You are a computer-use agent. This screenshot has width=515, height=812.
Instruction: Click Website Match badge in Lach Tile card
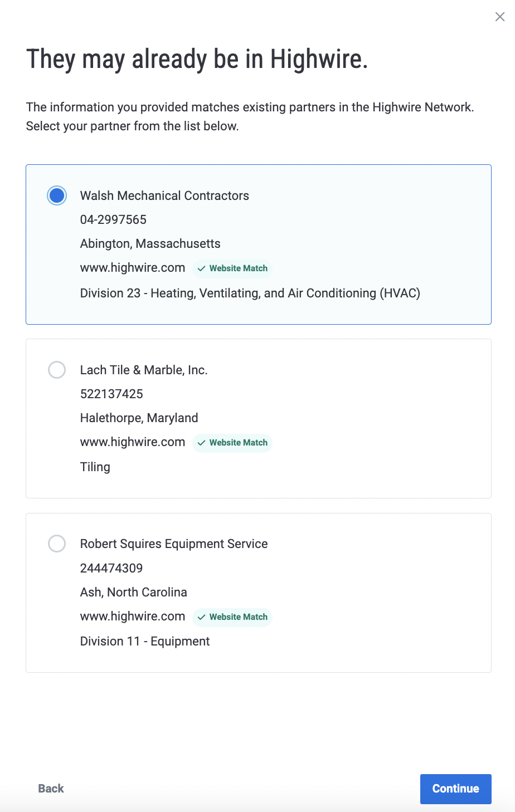click(x=232, y=443)
